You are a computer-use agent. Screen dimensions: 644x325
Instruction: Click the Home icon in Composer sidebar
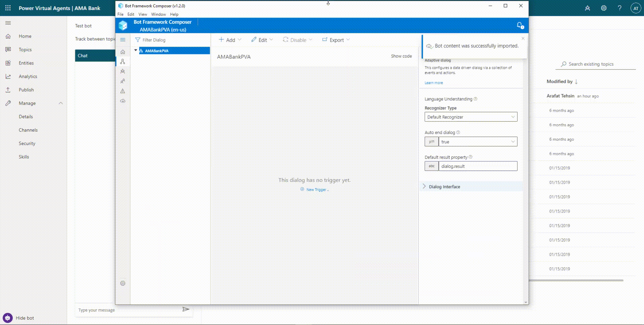point(123,52)
